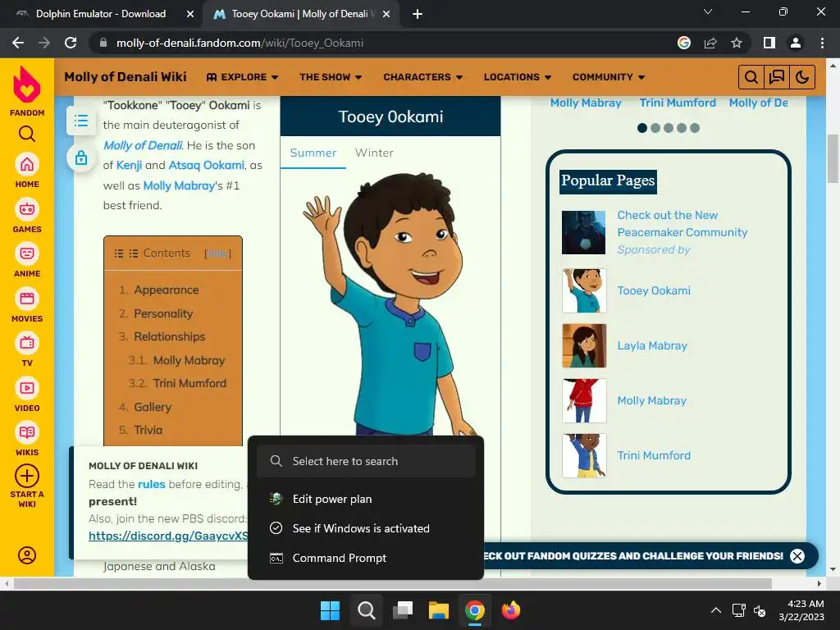This screenshot has height=630, width=840.
Task: Select Edit power plan search result
Action: 366,499
